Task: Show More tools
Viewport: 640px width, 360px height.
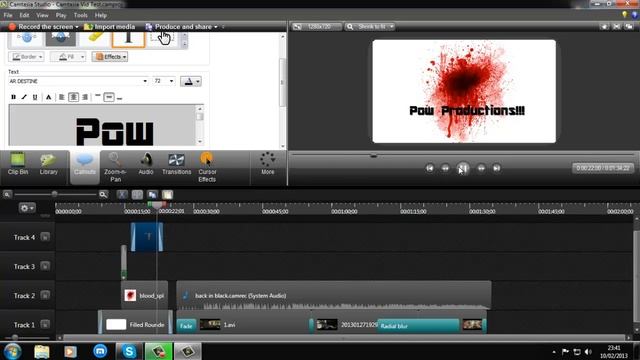Action: tap(268, 164)
